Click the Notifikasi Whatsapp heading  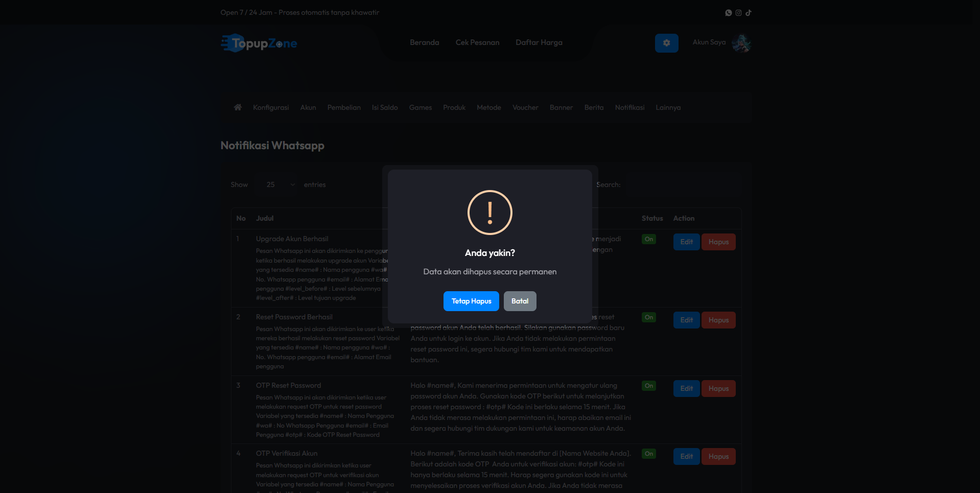point(272,146)
